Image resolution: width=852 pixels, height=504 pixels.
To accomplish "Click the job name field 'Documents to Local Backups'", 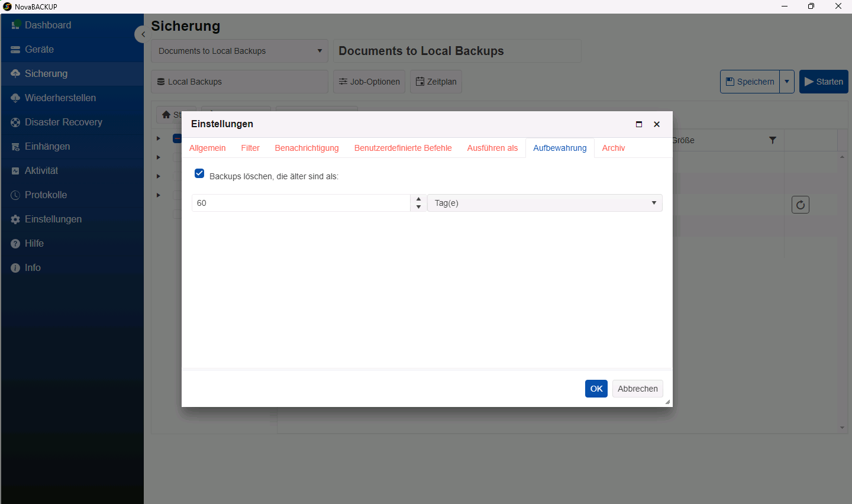I will point(457,51).
